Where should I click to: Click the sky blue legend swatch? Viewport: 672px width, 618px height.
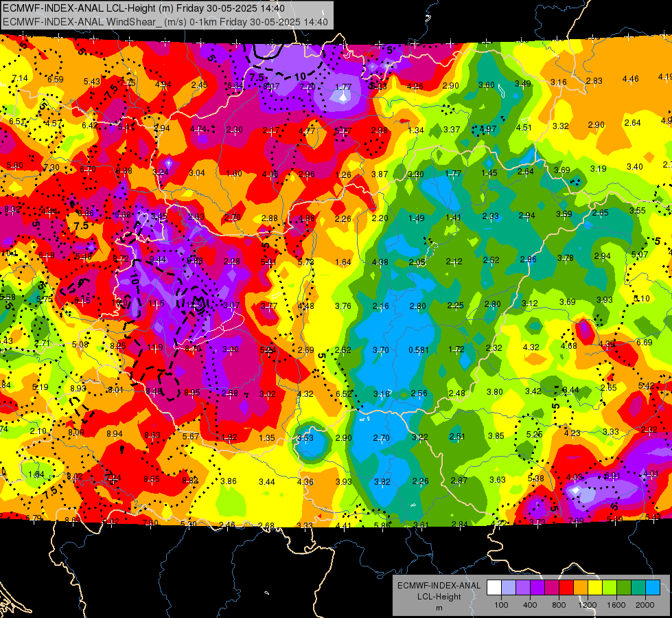[653, 587]
